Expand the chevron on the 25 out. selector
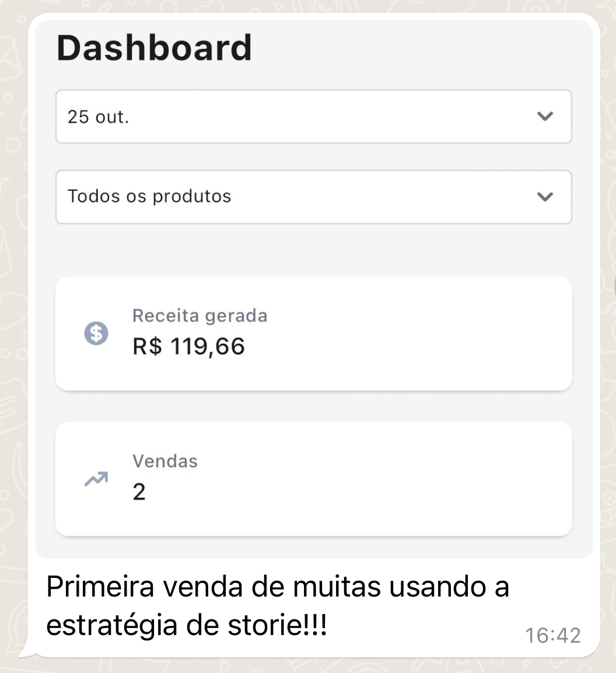The width and height of the screenshot is (616, 673). point(545,116)
